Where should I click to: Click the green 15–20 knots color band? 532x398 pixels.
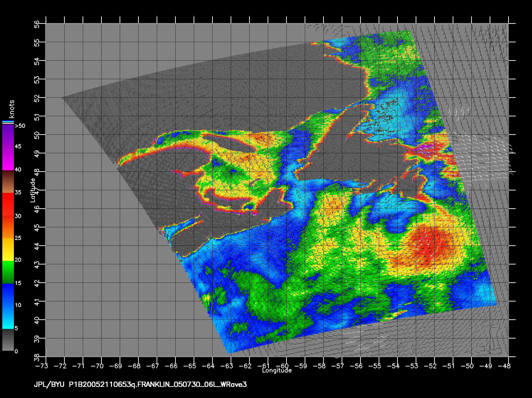8,272
